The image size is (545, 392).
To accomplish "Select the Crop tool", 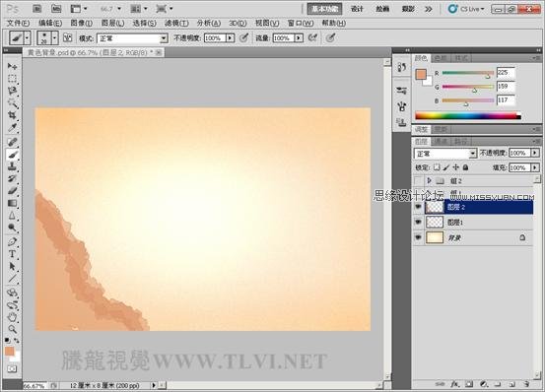I will pyautogui.click(x=13, y=115).
